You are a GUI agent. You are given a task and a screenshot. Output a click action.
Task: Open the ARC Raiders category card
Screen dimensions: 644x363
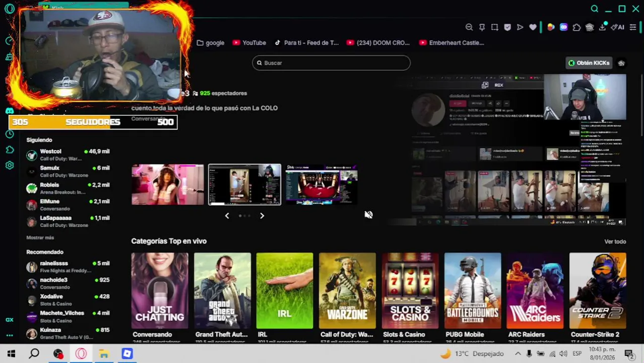coord(535,291)
